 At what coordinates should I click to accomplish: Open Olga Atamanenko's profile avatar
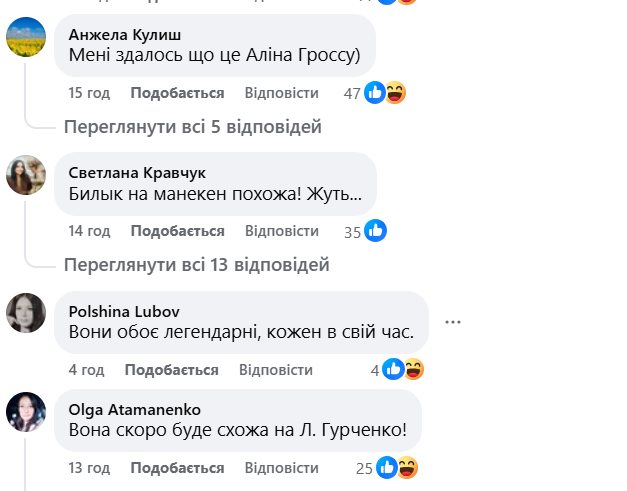pyautogui.click(x=26, y=411)
